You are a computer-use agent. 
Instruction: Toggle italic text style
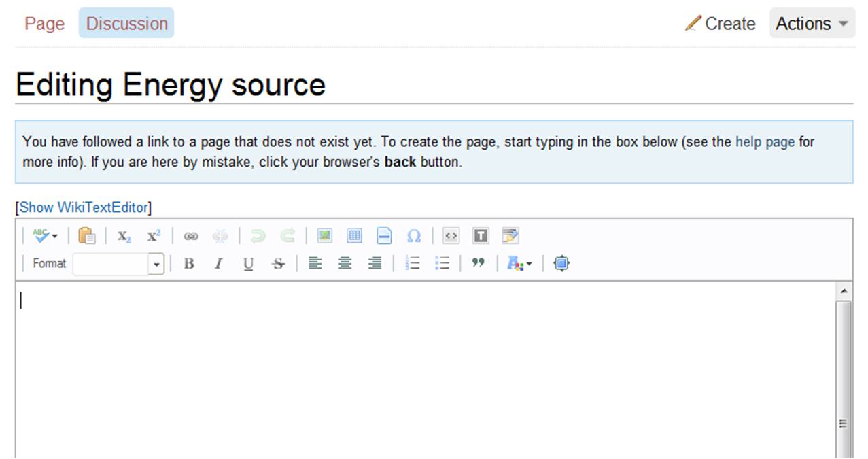click(218, 264)
